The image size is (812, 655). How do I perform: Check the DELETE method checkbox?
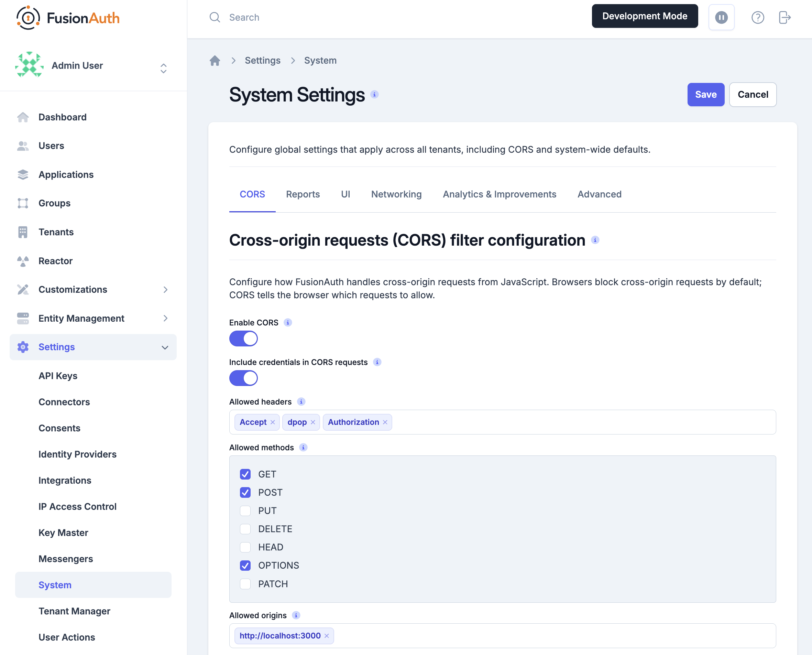pyautogui.click(x=245, y=529)
